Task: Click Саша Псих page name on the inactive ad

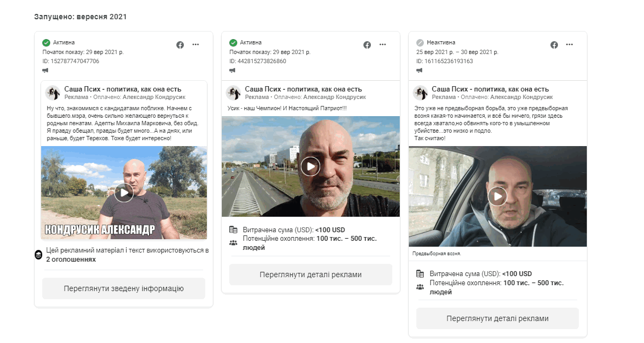Action: click(490, 89)
